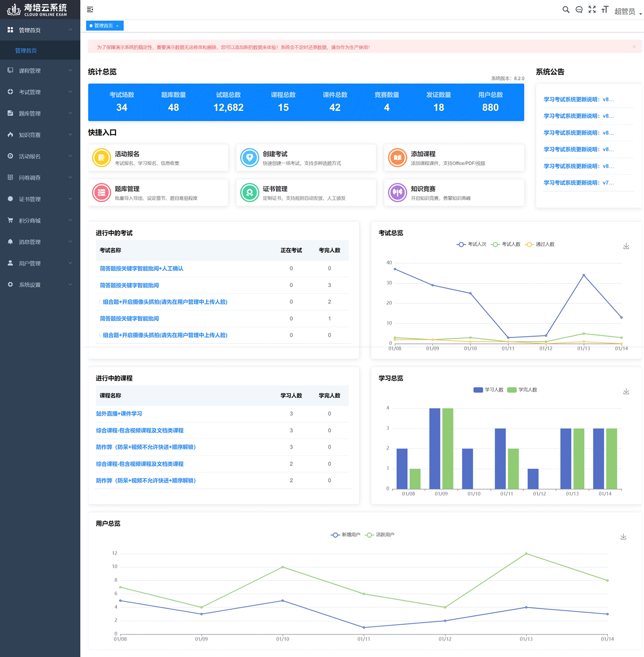Open the font size adjustment icon
Viewport: 644px width, 657px height.
[x=605, y=9]
